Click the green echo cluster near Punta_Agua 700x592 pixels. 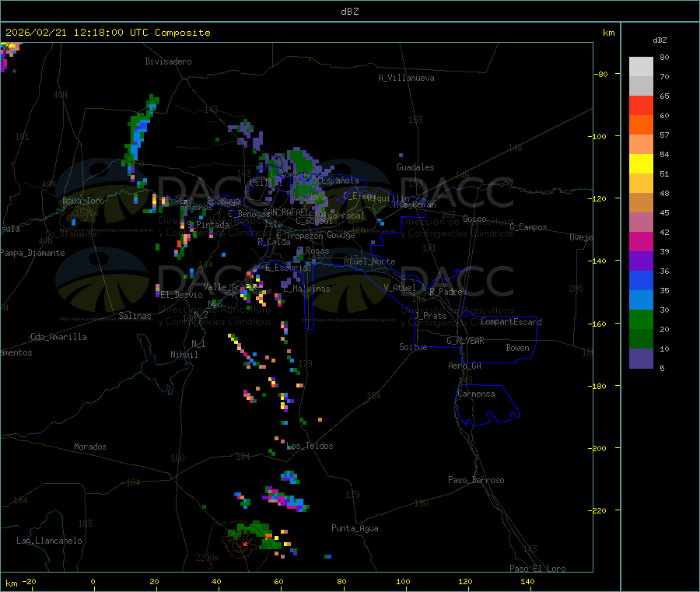[254, 534]
